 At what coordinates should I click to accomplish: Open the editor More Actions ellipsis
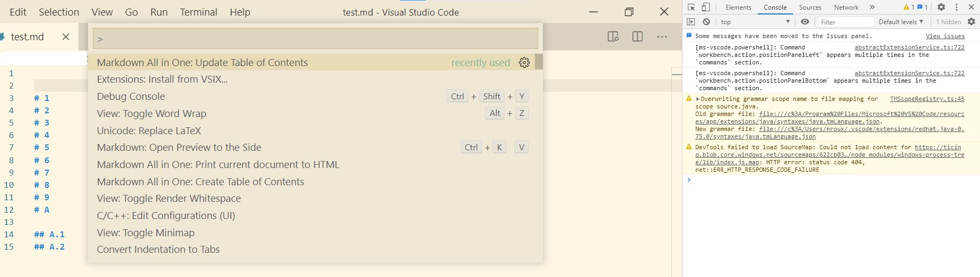662,37
